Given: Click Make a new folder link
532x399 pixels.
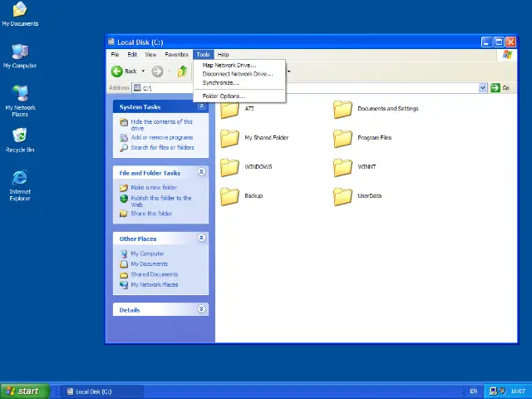Looking at the screenshot, I should tap(154, 187).
